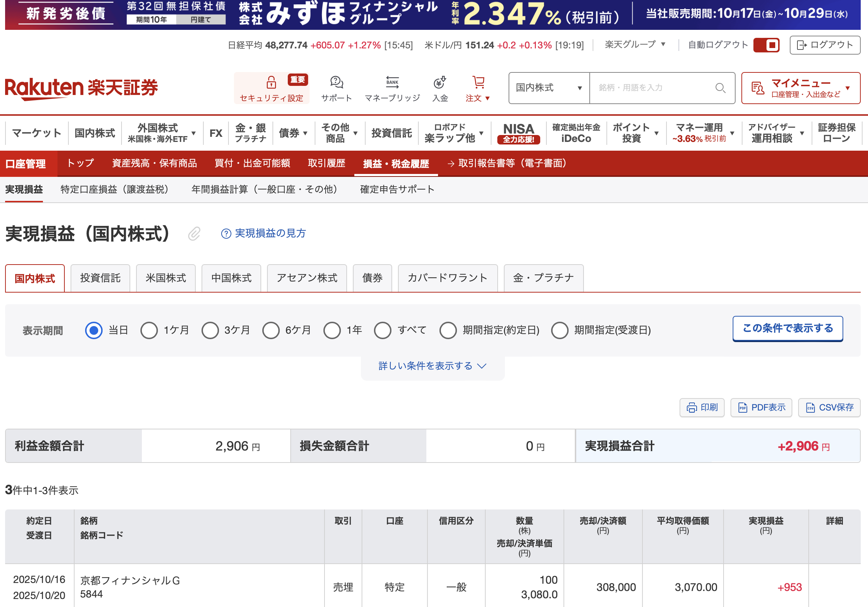Open the 国内株式 search category dropdown

coord(549,88)
